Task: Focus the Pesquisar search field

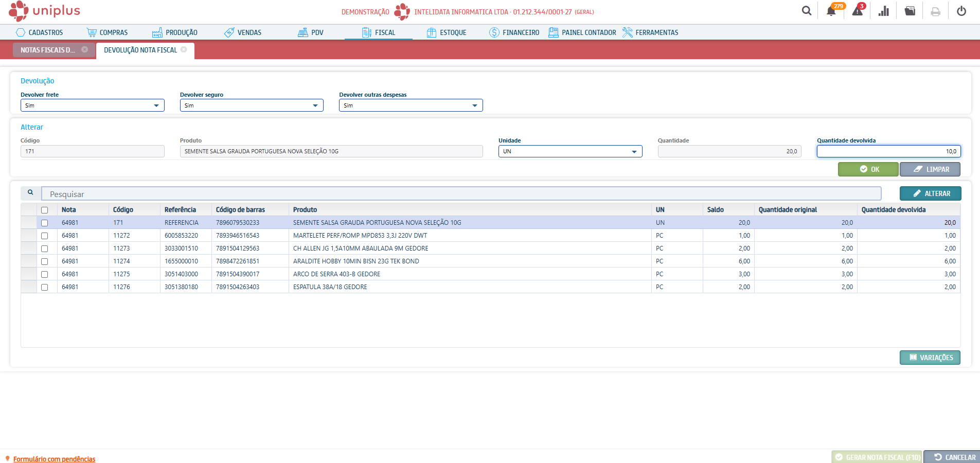Action: tap(461, 194)
